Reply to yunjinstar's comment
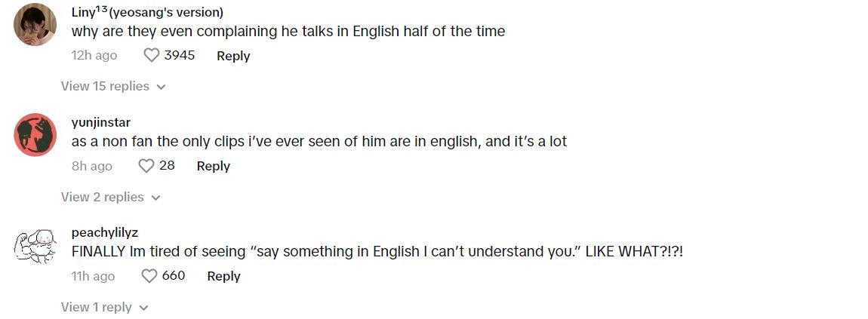The width and height of the screenshot is (868, 319). tap(213, 166)
